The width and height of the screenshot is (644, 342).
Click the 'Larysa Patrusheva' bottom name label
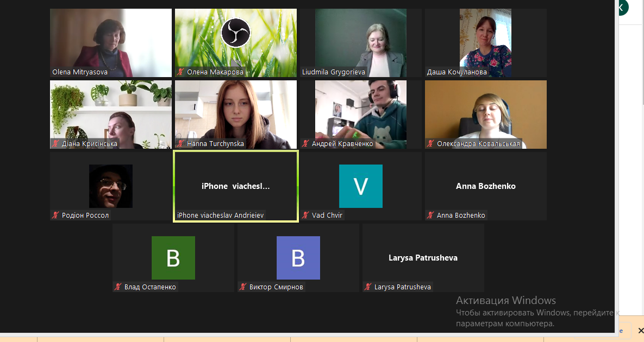coord(403,288)
